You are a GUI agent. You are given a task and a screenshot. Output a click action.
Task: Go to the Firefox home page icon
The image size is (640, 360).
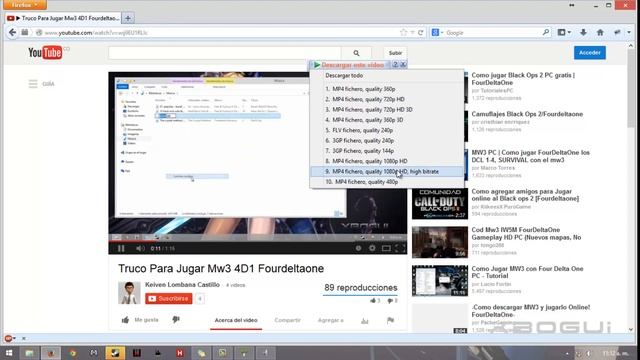(600, 32)
